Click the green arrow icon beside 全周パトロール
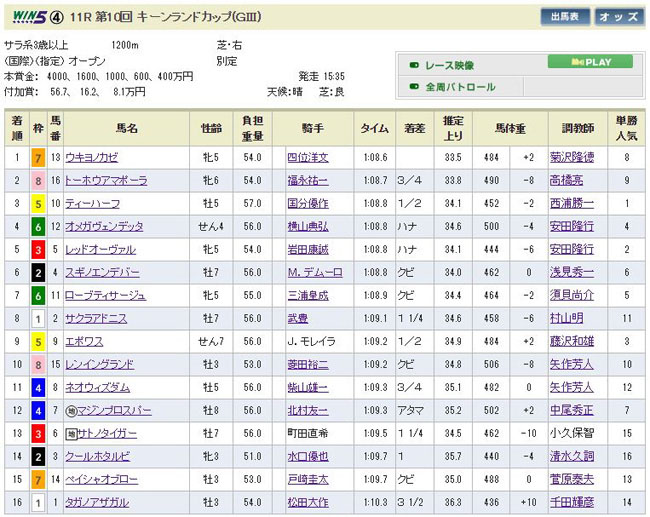 click(413, 87)
